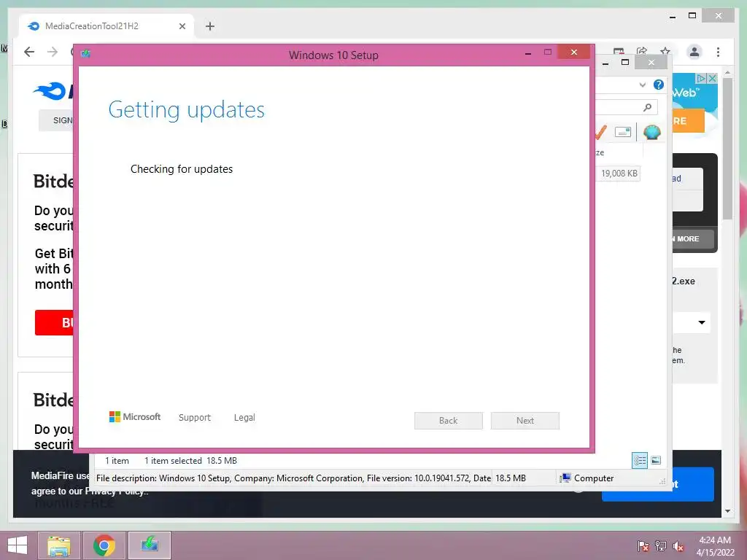Open network tray icon
The height and width of the screenshot is (560, 747).
(661, 545)
